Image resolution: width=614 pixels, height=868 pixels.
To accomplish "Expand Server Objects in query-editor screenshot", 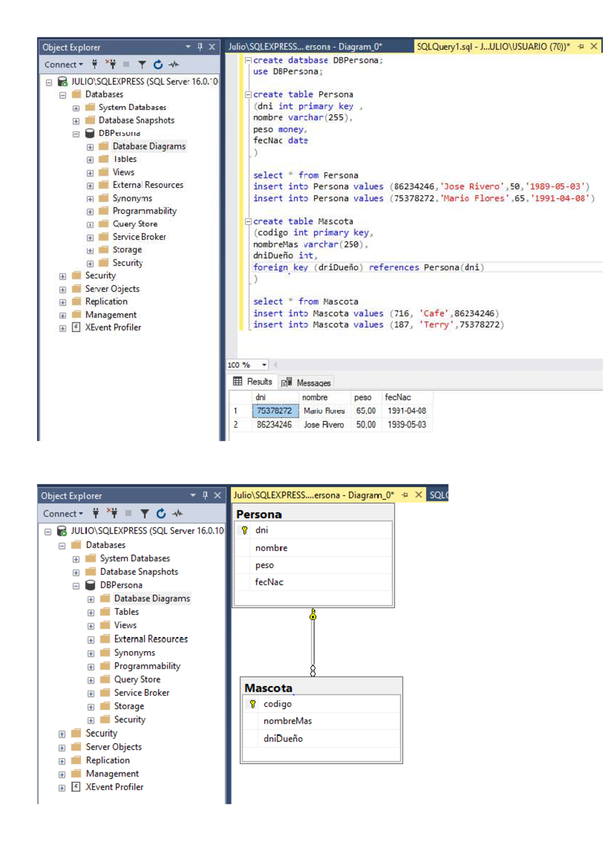I will pyautogui.click(x=62, y=289).
